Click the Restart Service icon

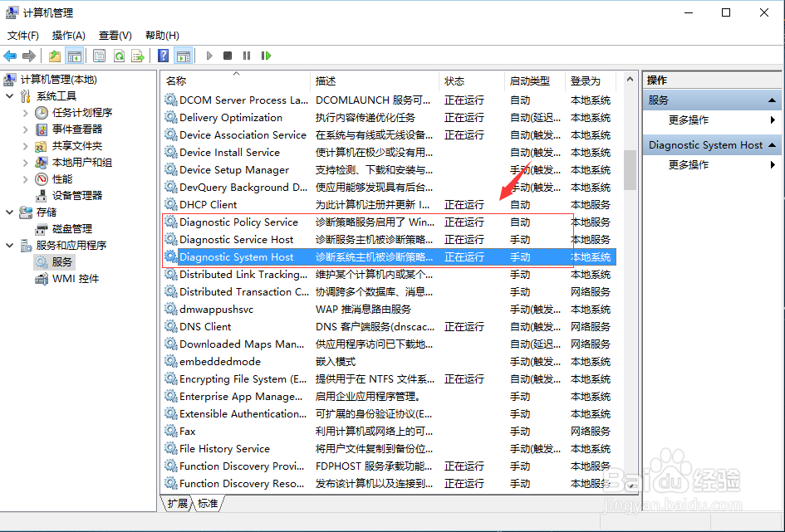265,56
